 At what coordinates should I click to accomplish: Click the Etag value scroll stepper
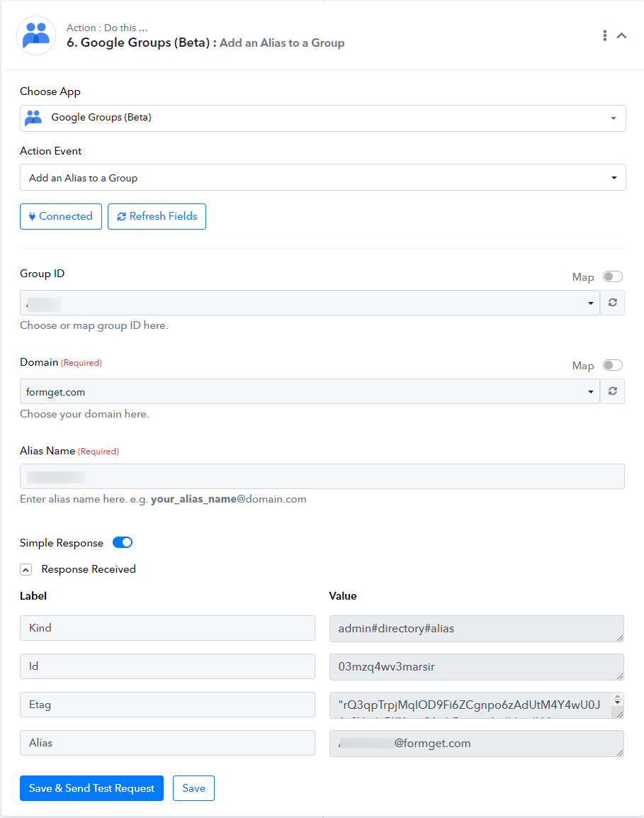click(x=617, y=700)
